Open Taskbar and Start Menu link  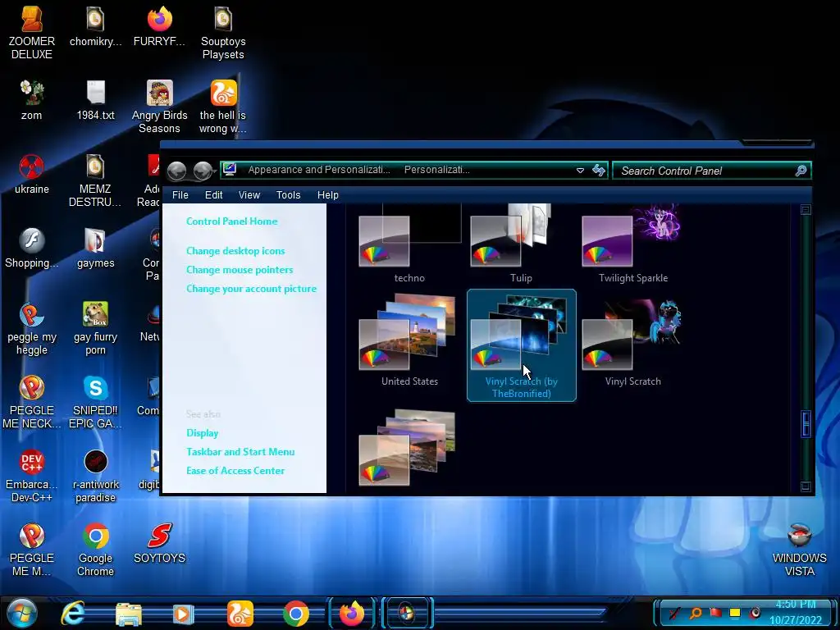click(240, 452)
